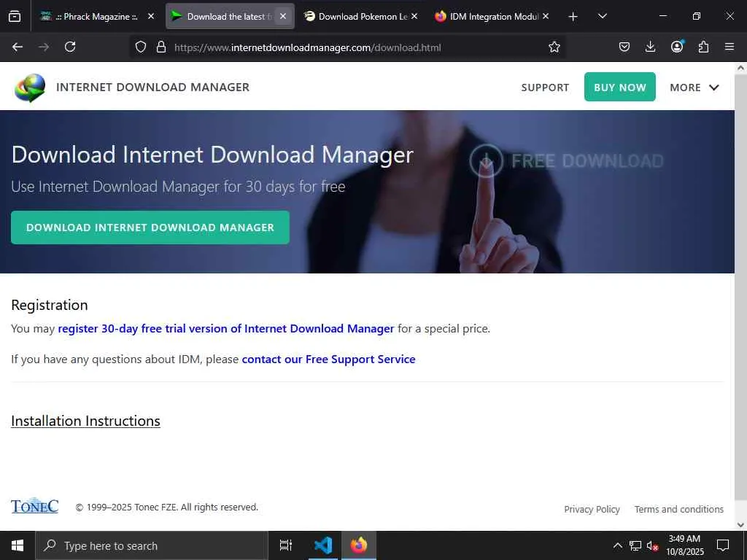Open Firefox downloads panel
This screenshot has height=560, width=747.
point(650,47)
